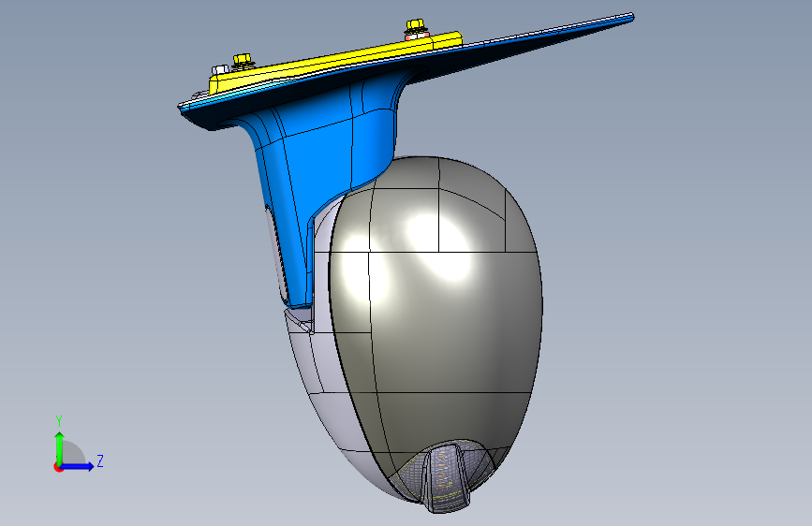This screenshot has height=526, width=812.
Task: Click the gray YZ plane quadrant of the triad
Action: 73,452
